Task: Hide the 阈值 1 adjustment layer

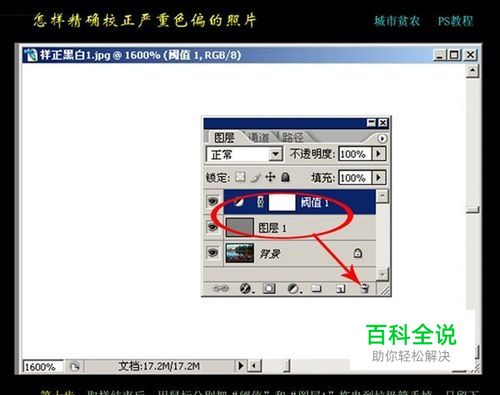Action: tap(213, 201)
